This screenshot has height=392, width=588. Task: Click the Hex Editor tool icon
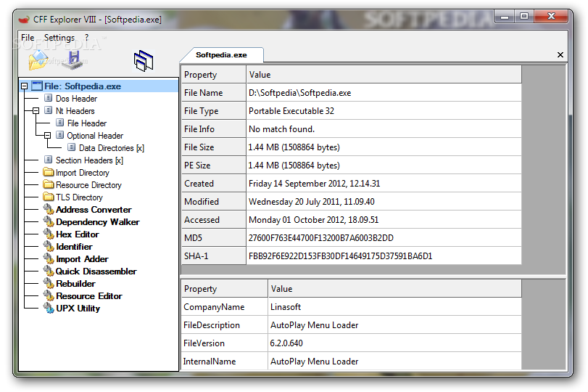point(49,234)
